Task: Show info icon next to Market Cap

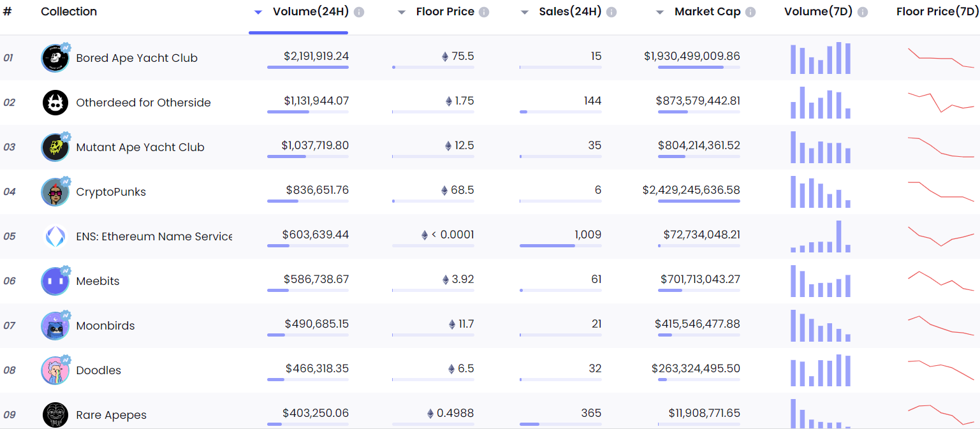Action: (750, 12)
